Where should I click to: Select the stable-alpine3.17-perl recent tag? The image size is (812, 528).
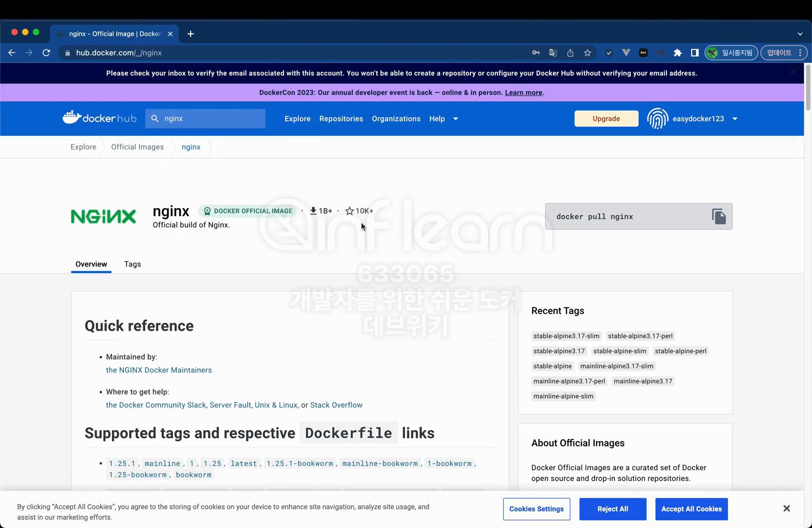point(640,336)
